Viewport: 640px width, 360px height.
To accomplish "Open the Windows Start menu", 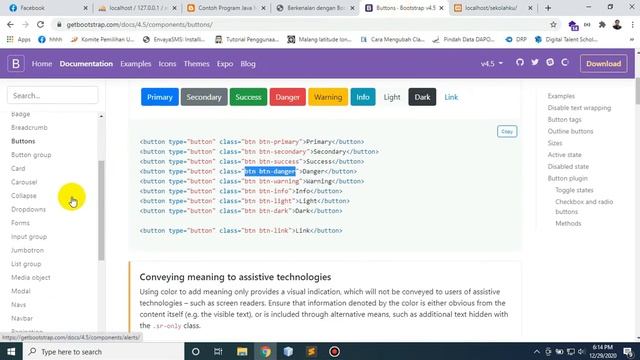I will click(x=11, y=351).
